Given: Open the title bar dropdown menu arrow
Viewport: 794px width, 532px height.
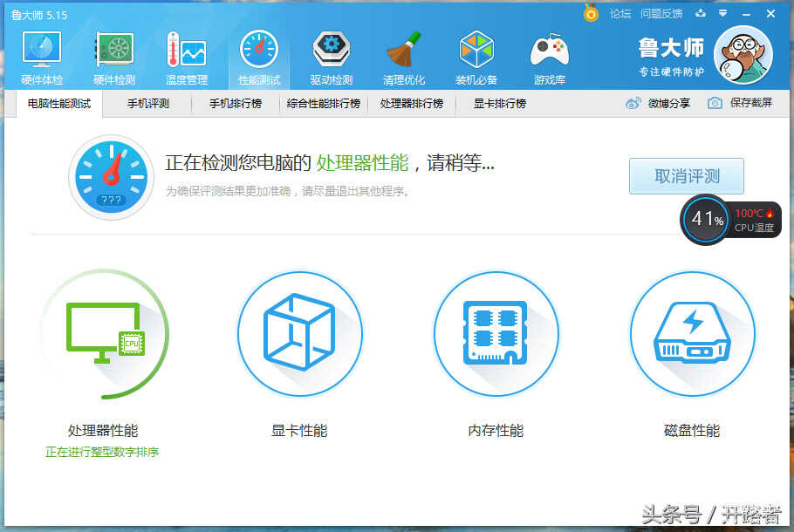Looking at the screenshot, I should (723, 14).
